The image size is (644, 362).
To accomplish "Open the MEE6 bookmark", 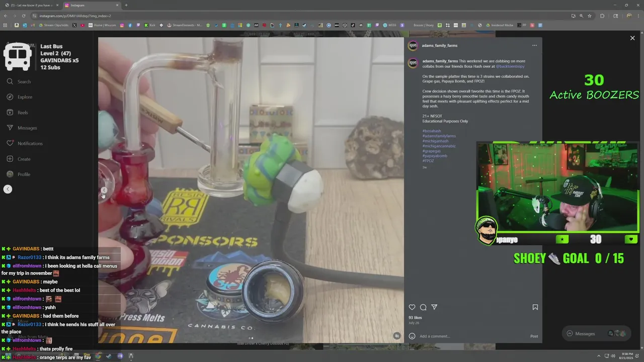I will tap(388, 25).
